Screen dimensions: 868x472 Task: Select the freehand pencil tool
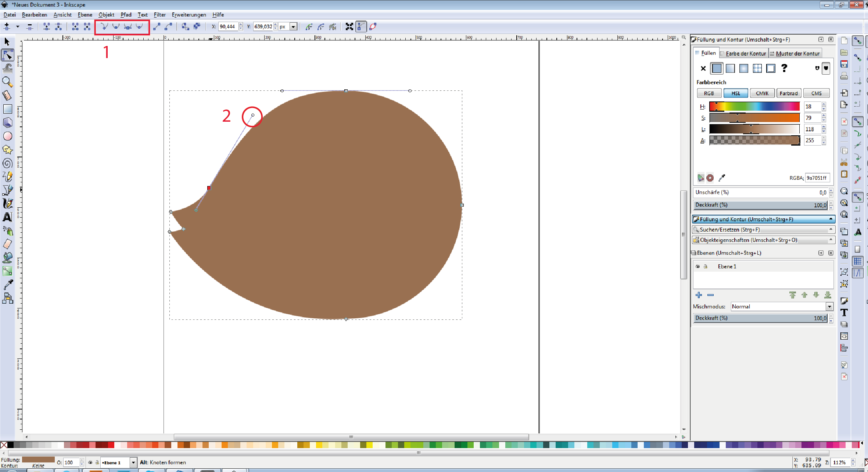[x=7, y=177]
